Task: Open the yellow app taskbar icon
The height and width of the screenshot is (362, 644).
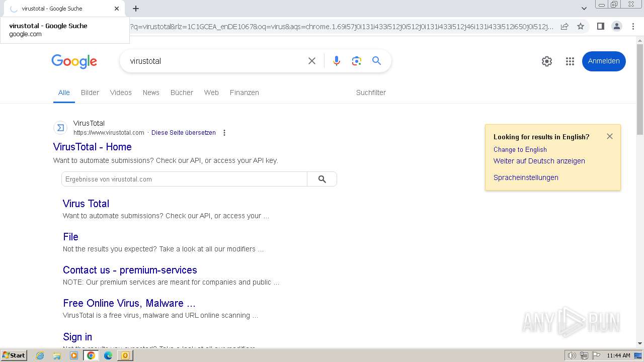Action: coord(125,355)
